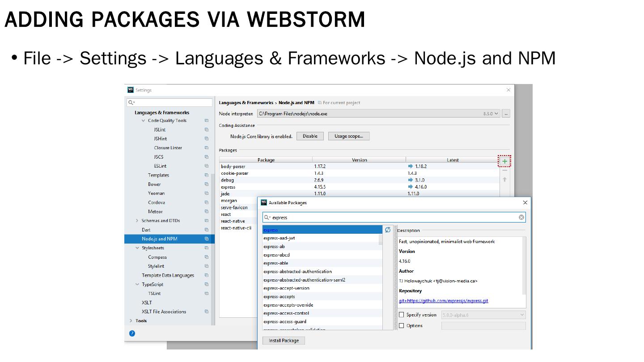Select Node.js and NPM settings item
The height and width of the screenshot is (362, 644).
point(160,239)
